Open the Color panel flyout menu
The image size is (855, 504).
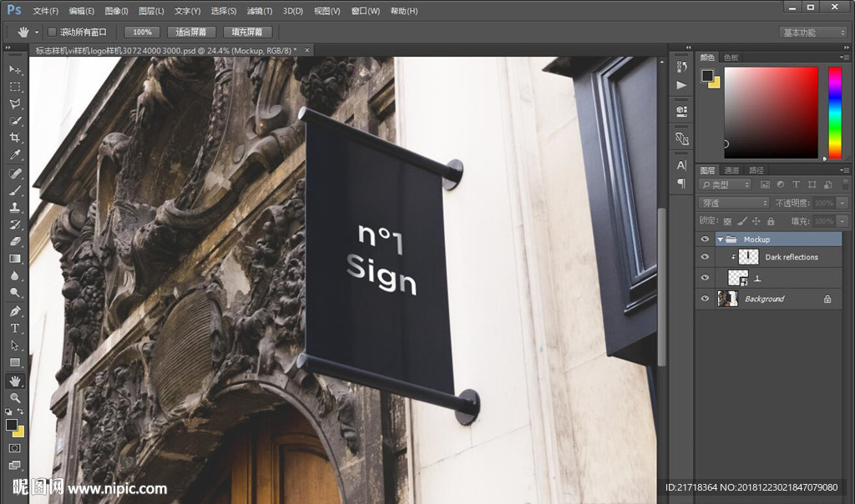tap(844, 58)
